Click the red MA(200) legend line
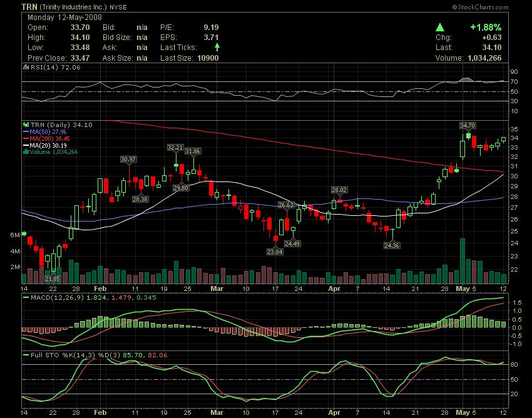 point(26,138)
